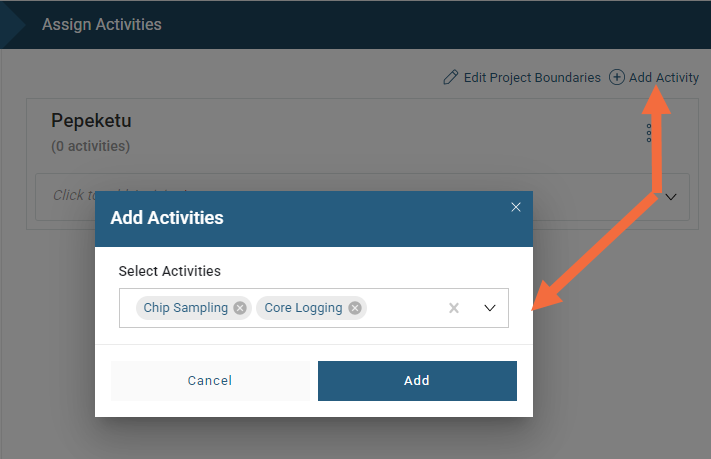Click the plus icon beside Add Activity

tap(617, 77)
